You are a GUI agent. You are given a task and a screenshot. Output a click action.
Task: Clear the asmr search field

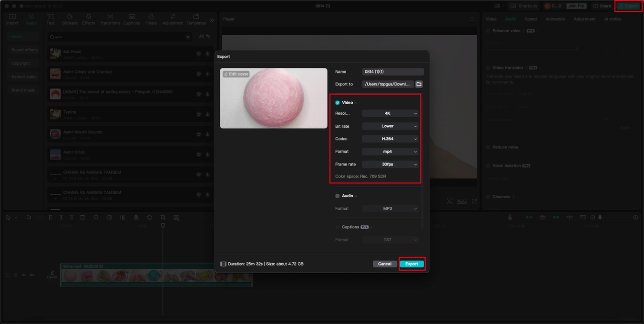pyautogui.click(x=188, y=37)
